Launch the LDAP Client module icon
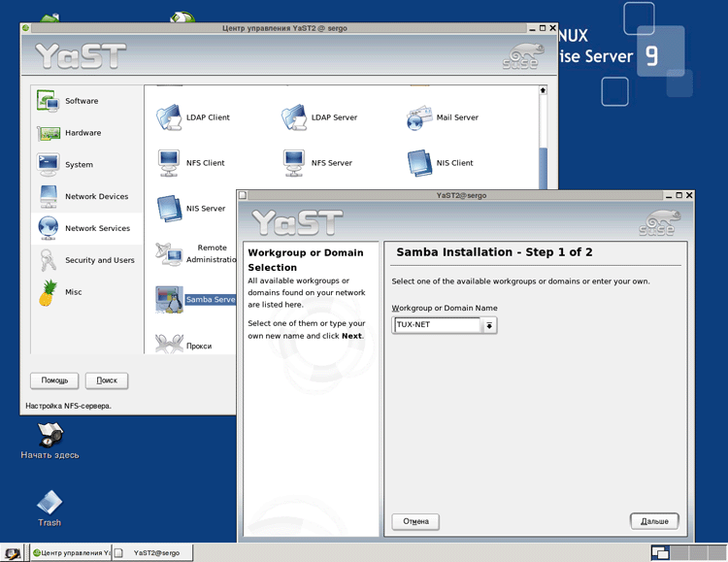The image size is (728, 562). point(169,117)
